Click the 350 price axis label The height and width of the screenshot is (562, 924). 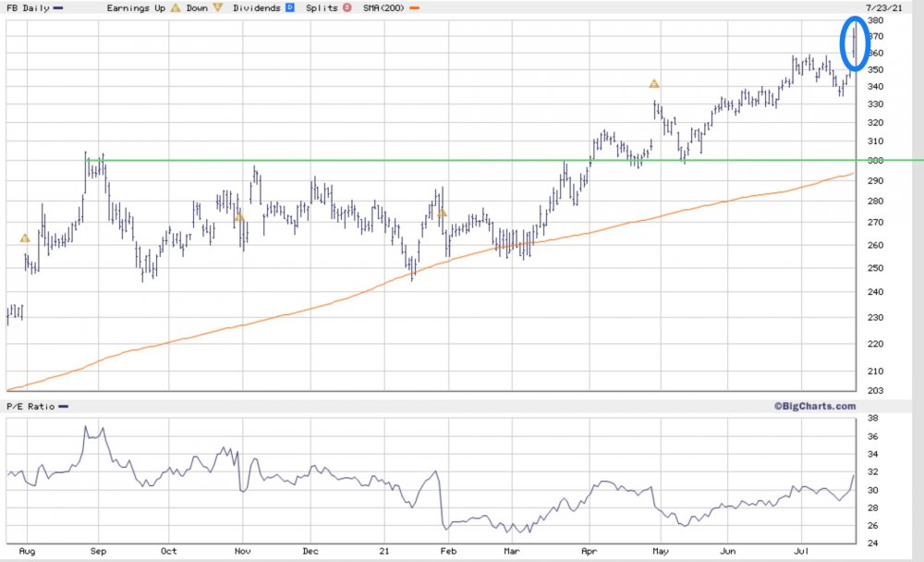876,69
